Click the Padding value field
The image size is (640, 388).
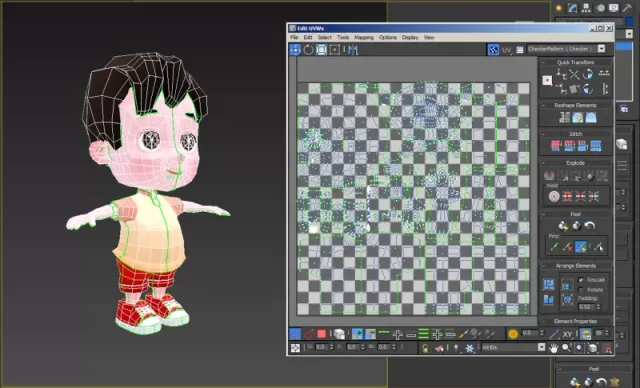(x=586, y=307)
